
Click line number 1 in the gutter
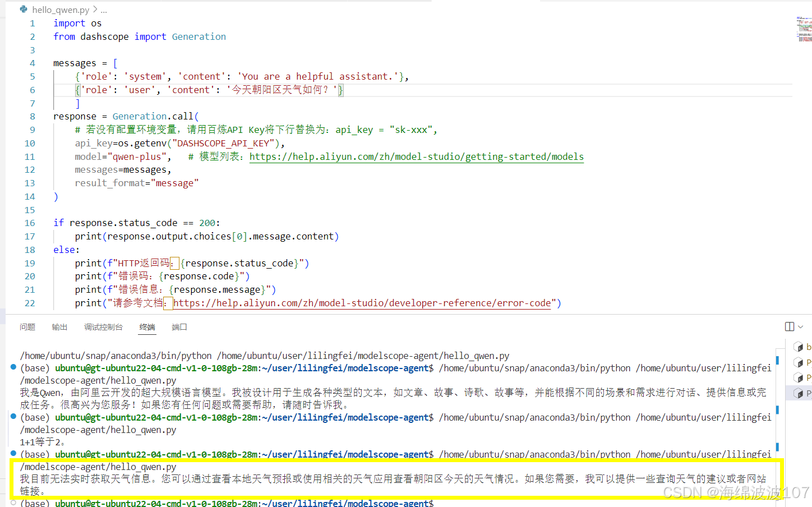coord(33,23)
